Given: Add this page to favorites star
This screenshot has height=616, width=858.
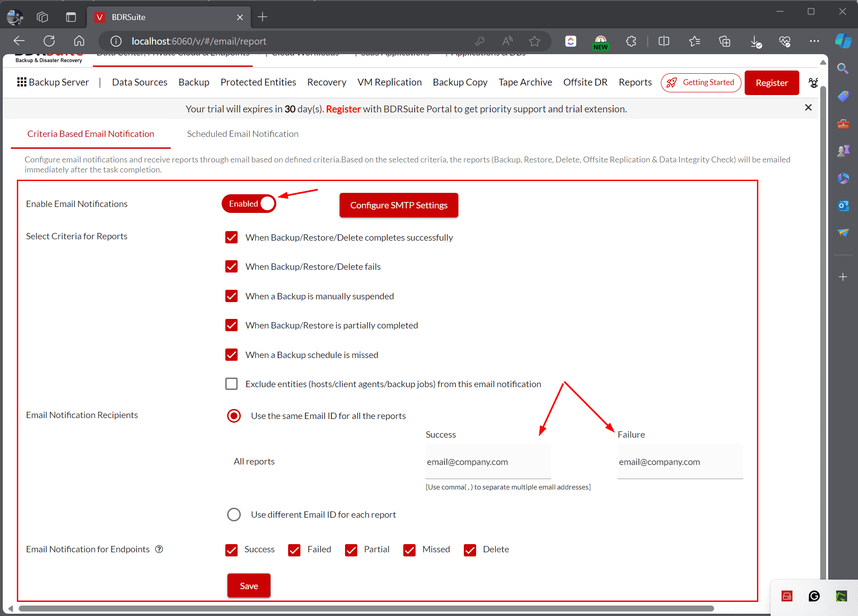Looking at the screenshot, I should [534, 41].
